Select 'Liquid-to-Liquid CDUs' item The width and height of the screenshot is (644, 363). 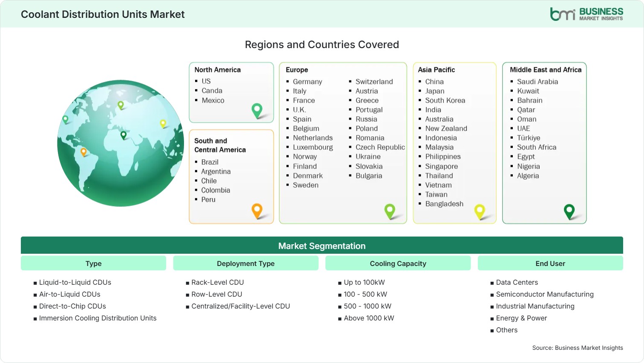click(75, 282)
